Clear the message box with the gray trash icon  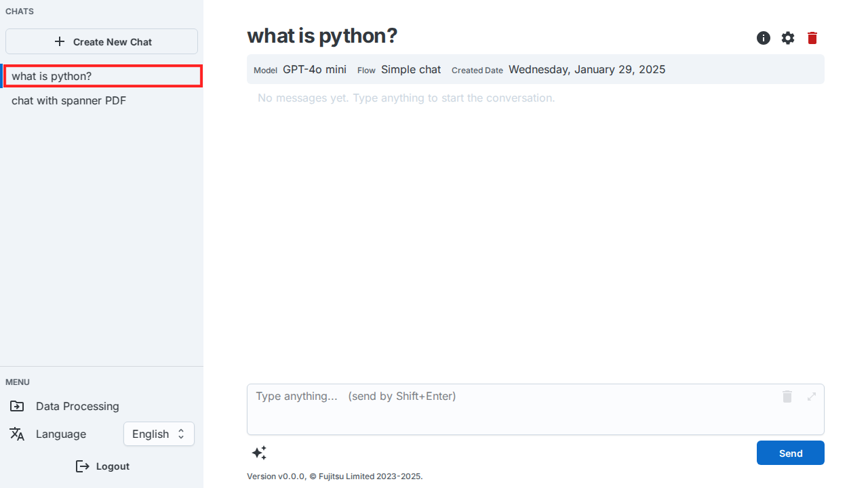coord(787,396)
